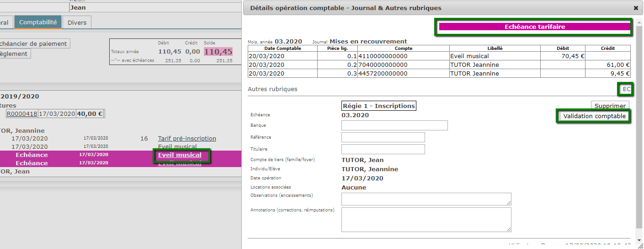Click the Mises en recouvrement journal name
Screen dimensions: 644x249
368,41
